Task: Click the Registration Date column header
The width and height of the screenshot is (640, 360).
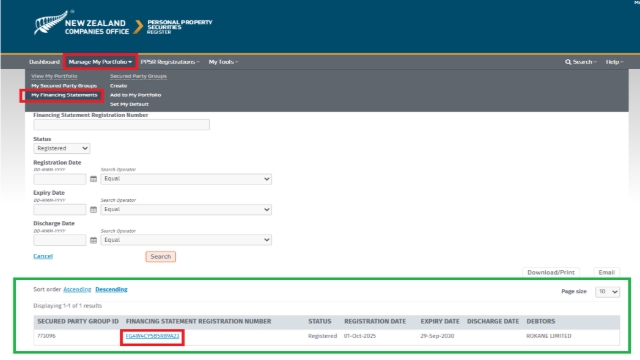Action: (375, 322)
